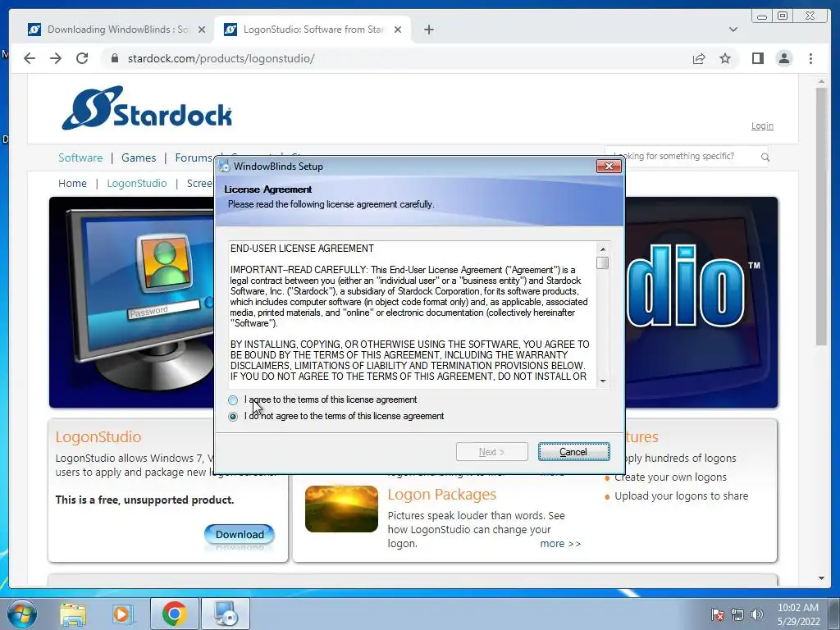This screenshot has height=630, width=840.
Task: Click the Stardock logo
Action: [148, 107]
